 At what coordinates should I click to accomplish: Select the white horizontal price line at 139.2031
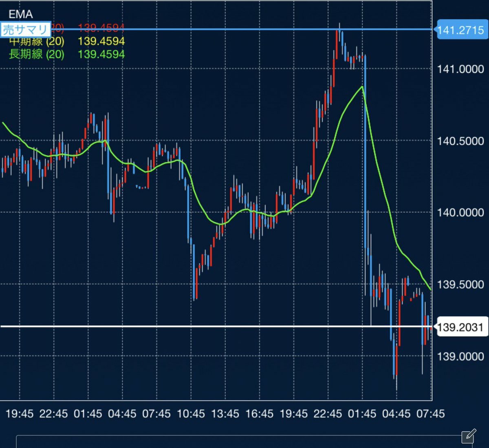click(216, 326)
